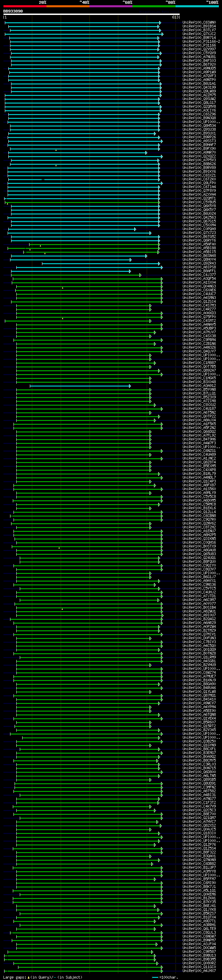Click hit label UniRef100_A9SST3
The image size is (222, 980).
(x=199, y=141)
